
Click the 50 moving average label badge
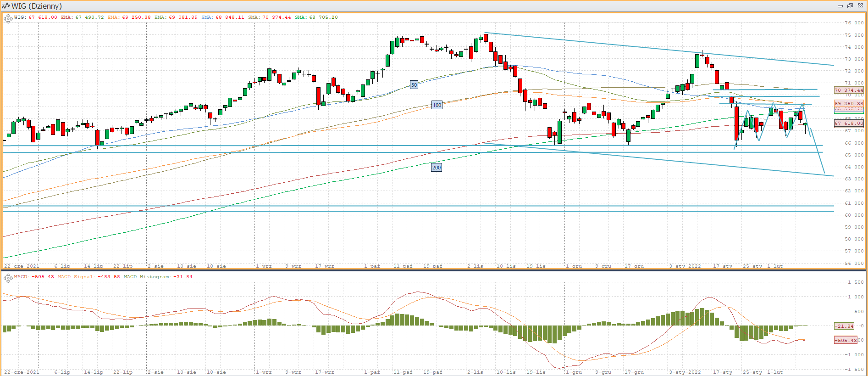click(414, 85)
